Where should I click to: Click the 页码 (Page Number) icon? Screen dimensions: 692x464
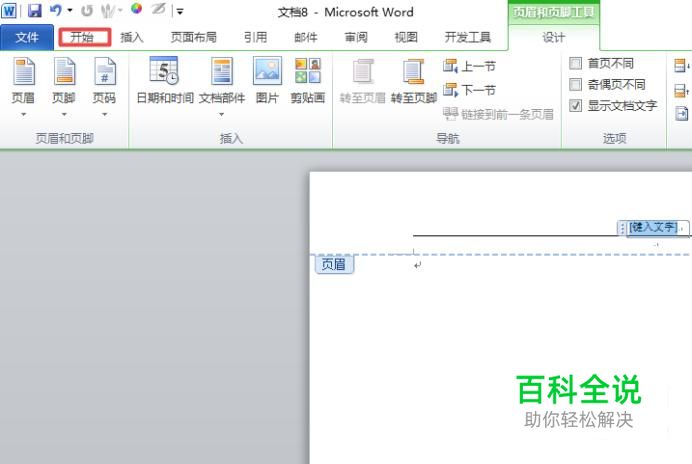pyautogui.click(x=105, y=72)
